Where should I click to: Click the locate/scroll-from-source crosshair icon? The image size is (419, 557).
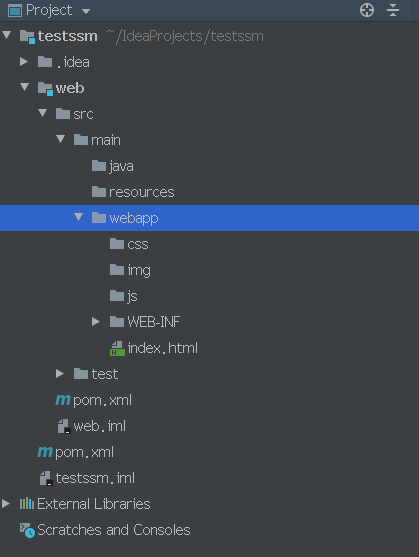click(x=367, y=10)
